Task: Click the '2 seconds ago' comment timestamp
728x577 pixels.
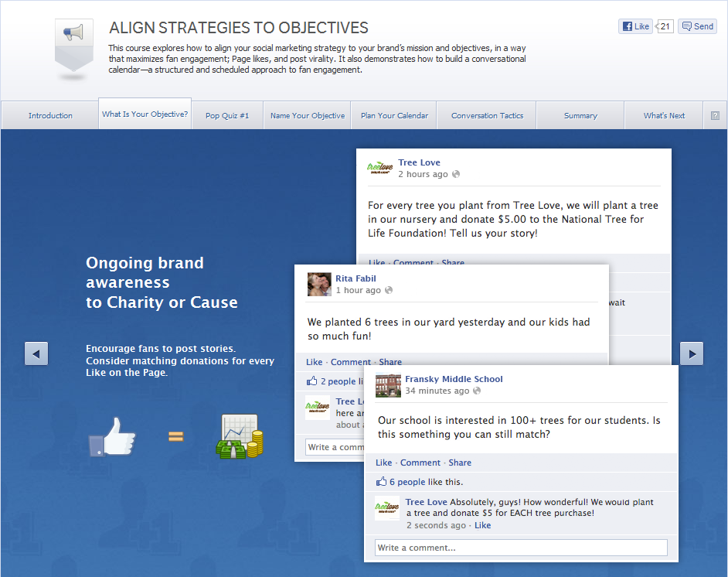Action: pyautogui.click(x=436, y=525)
